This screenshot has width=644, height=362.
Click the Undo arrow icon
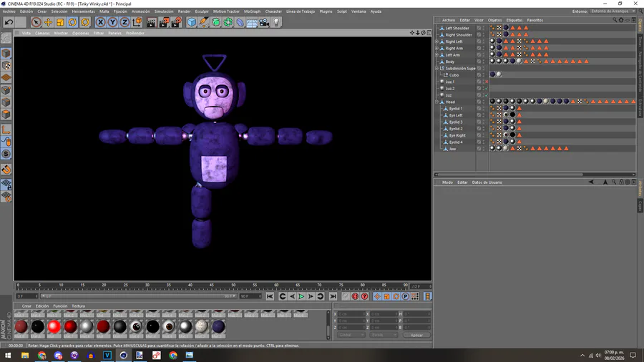9,22
